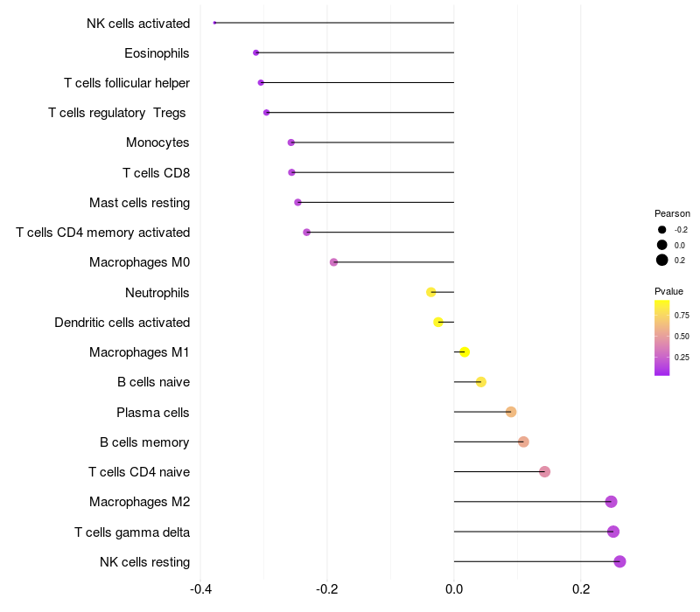This screenshot has width=700, height=612.
Task: Click the NK cells resting purple dot
Action: coord(619,561)
